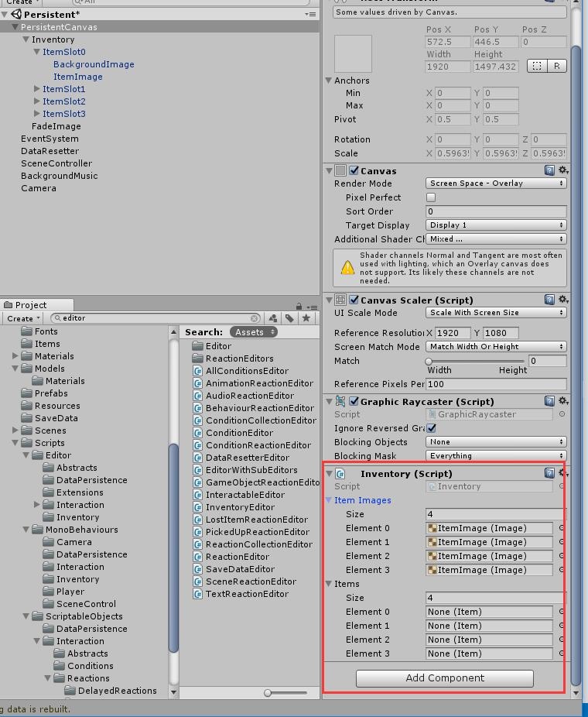588x717 pixels.
Task: Open help for Canvas Scaler component
Action: 549,300
